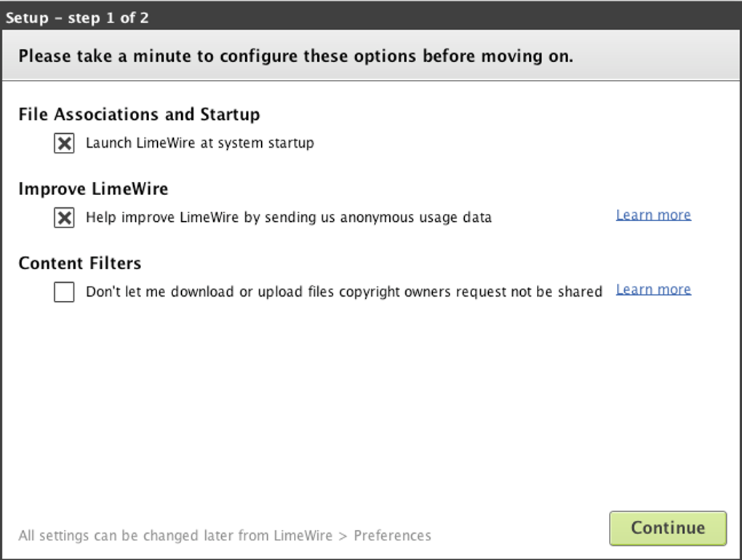Select the Improve LimeWire section heading
Screen dimensions: 742x560
pyautogui.click(x=93, y=189)
